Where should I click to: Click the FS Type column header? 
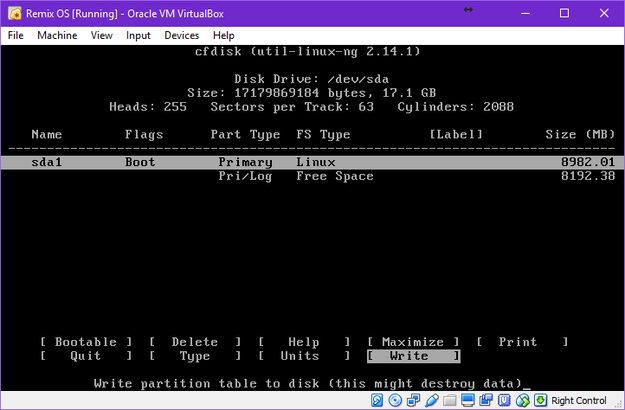(x=323, y=135)
